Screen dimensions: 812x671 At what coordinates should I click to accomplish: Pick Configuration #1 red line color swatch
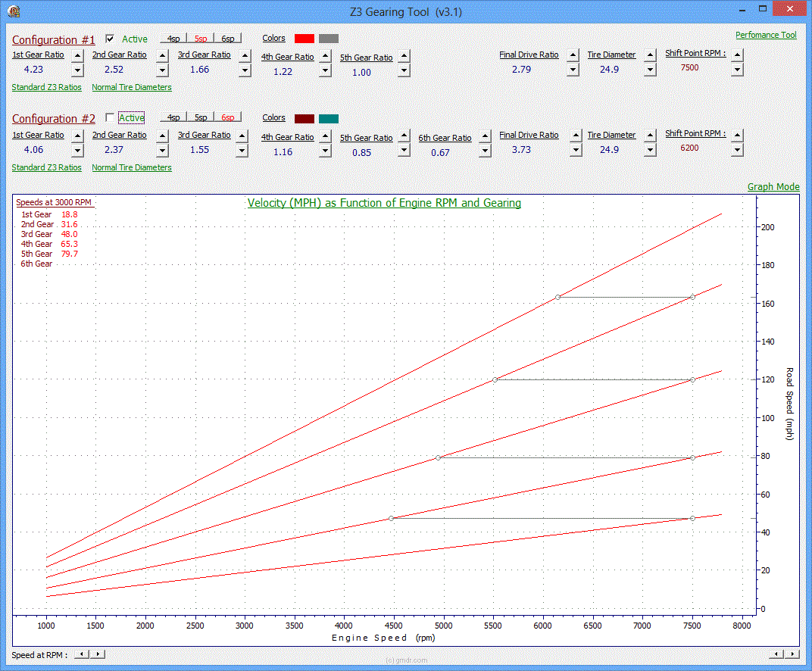coord(304,39)
